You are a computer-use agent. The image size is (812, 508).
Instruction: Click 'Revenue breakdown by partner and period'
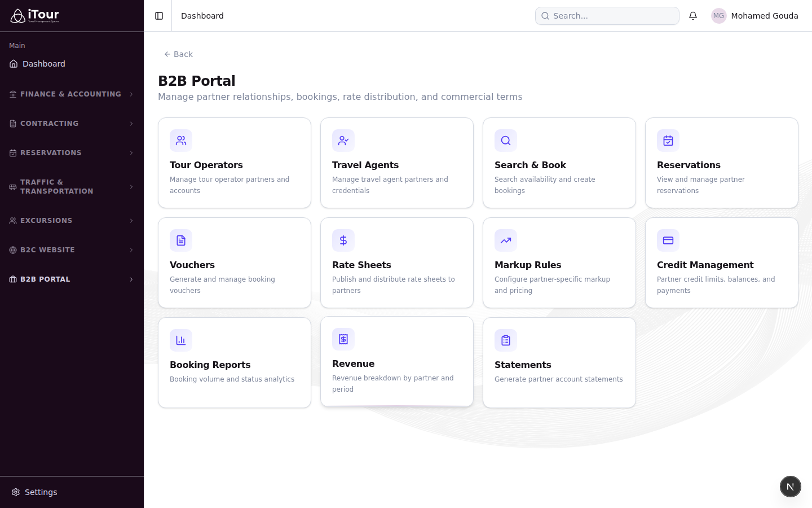(x=393, y=384)
